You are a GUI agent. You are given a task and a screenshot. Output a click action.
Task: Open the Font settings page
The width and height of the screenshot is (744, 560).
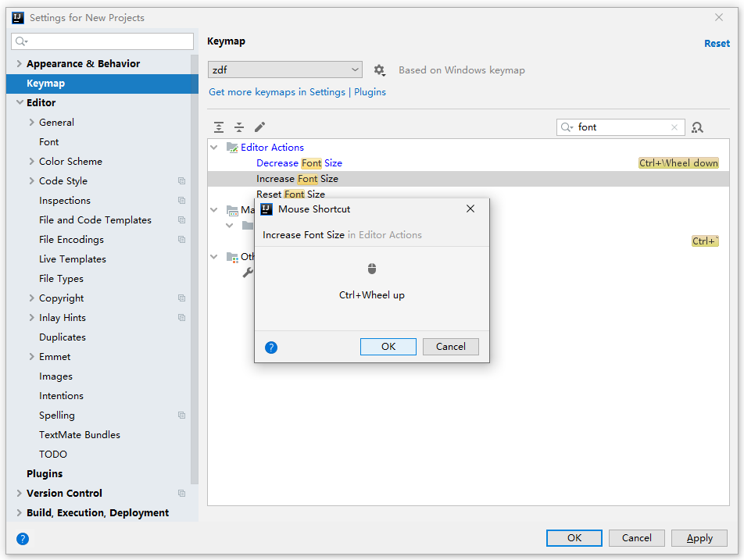(49, 142)
